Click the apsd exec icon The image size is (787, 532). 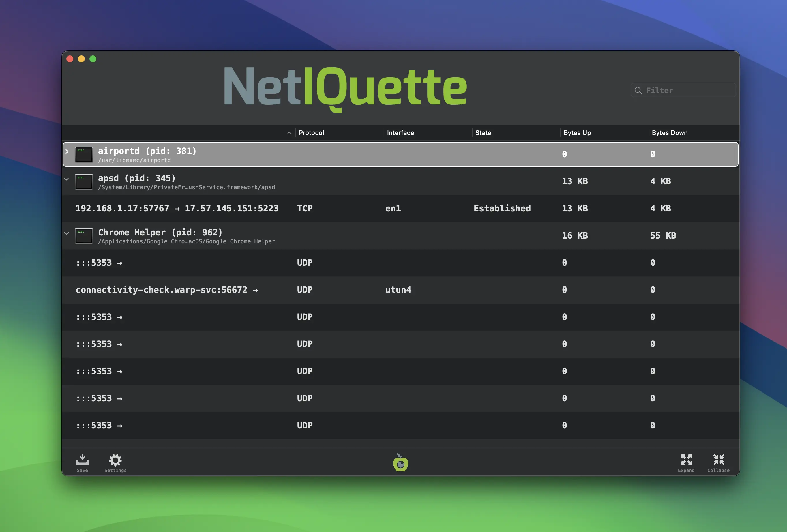click(84, 181)
